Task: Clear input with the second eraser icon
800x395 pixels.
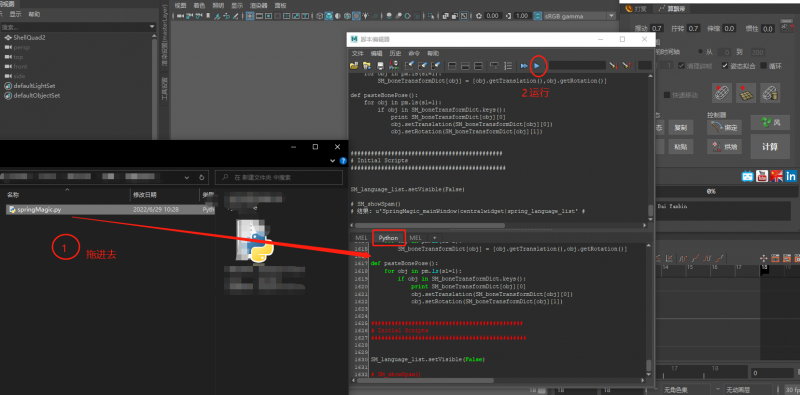Action: click(x=422, y=66)
